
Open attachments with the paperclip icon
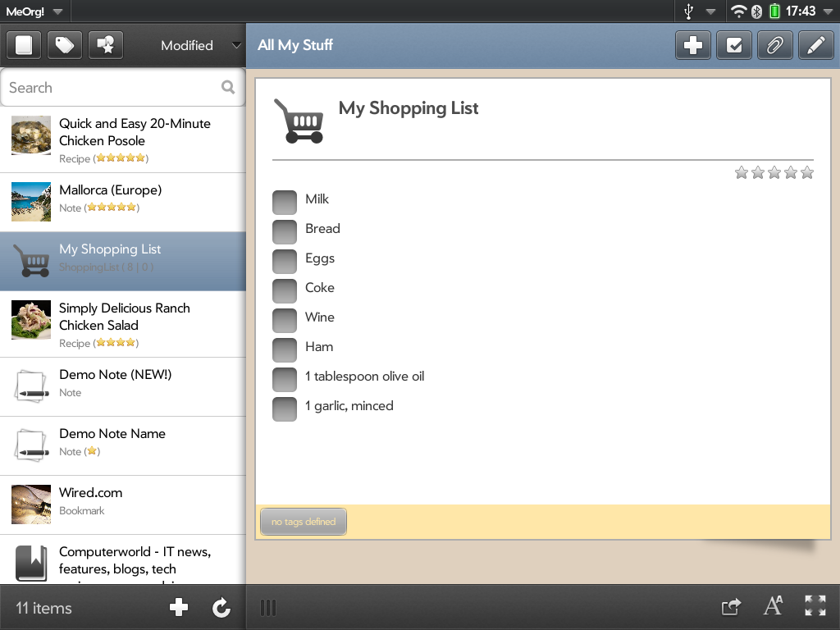(x=774, y=46)
